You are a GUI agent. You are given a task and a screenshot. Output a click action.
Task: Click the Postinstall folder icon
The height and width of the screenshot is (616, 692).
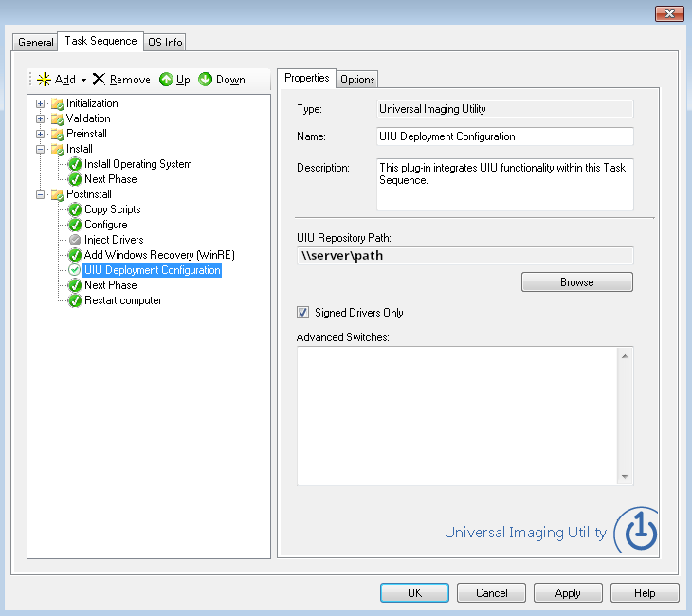tap(58, 195)
